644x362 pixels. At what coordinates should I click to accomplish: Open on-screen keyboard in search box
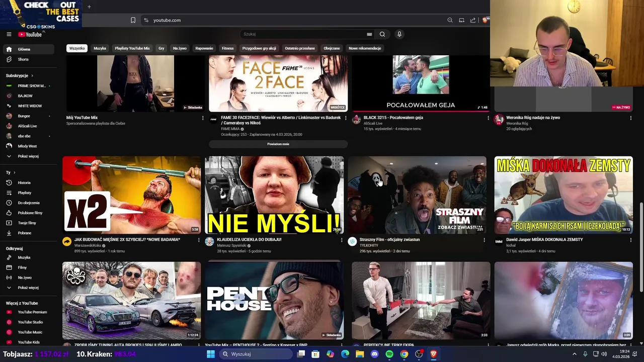pyautogui.click(x=369, y=34)
